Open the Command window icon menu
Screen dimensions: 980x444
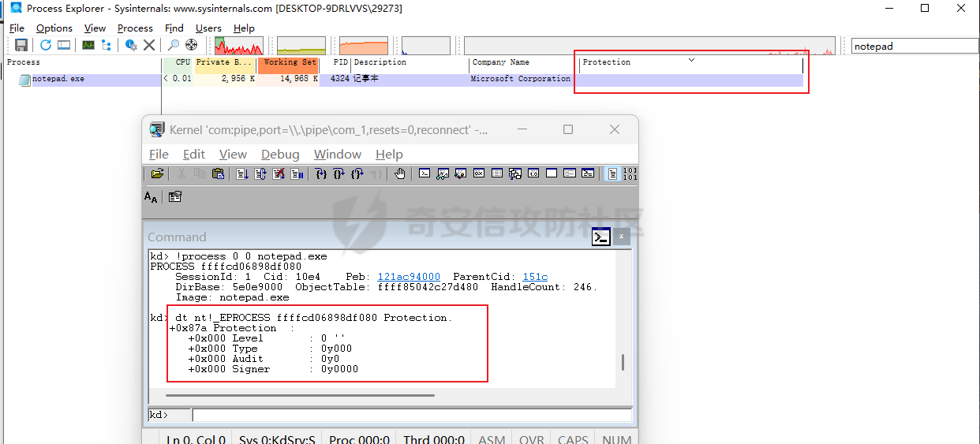601,237
